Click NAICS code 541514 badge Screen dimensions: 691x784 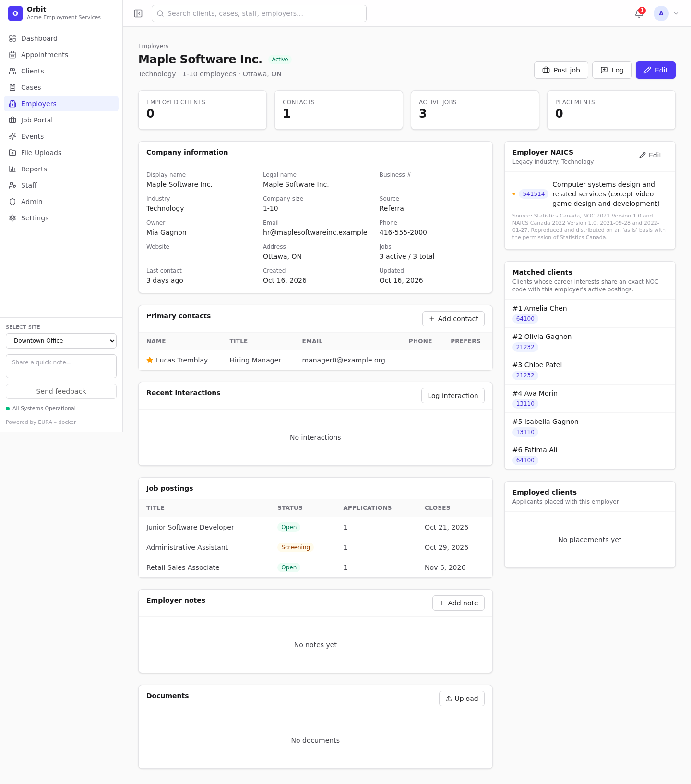(x=534, y=194)
